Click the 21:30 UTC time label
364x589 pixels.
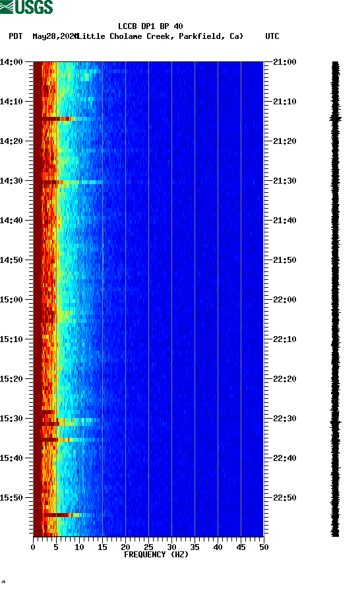(x=285, y=181)
